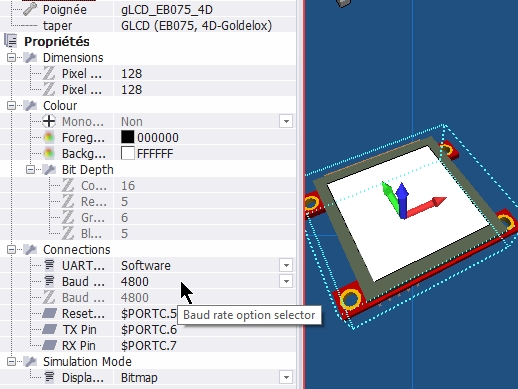Collapse the Bit Depth subgroup
The height and width of the screenshot is (389, 518).
[x=30, y=170]
